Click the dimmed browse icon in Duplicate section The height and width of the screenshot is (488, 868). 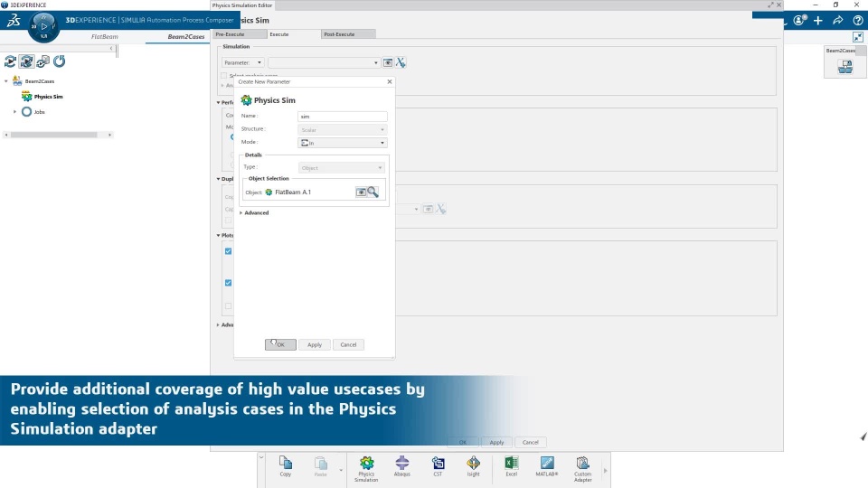tap(428, 209)
